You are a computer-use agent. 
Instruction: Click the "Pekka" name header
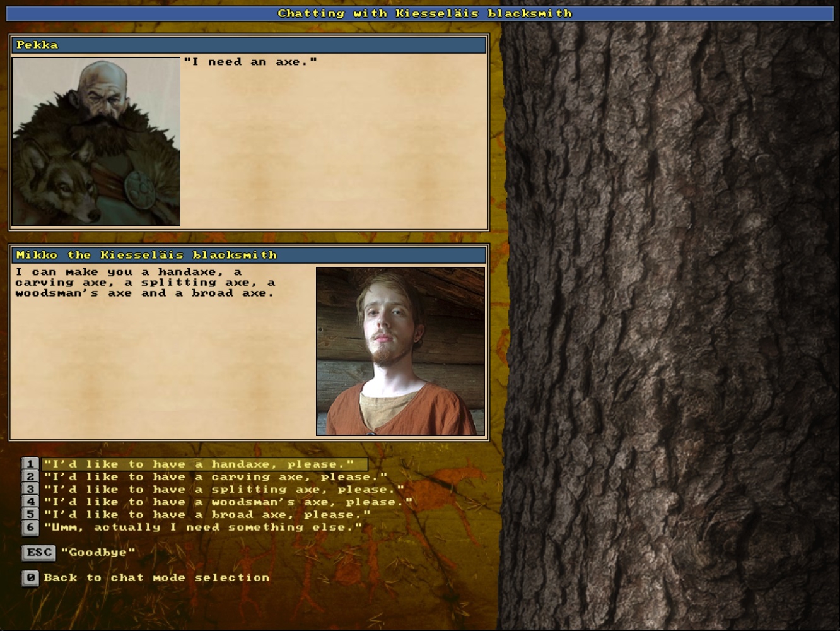coord(249,45)
